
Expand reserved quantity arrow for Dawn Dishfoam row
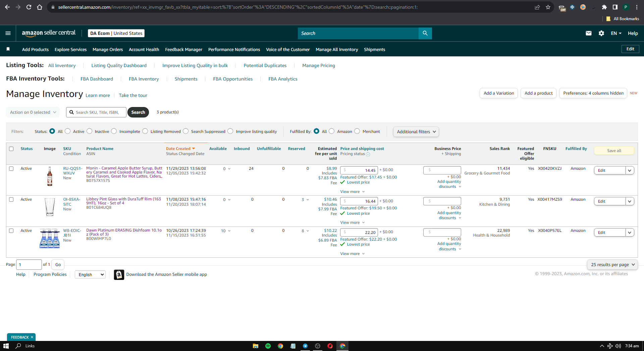tap(308, 231)
